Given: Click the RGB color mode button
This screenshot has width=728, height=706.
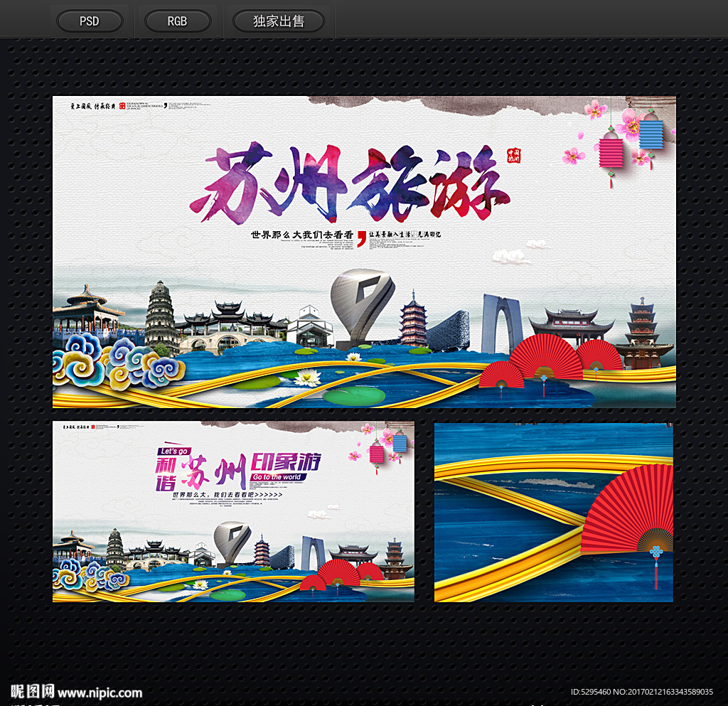Looking at the screenshot, I should (x=177, y=21).
